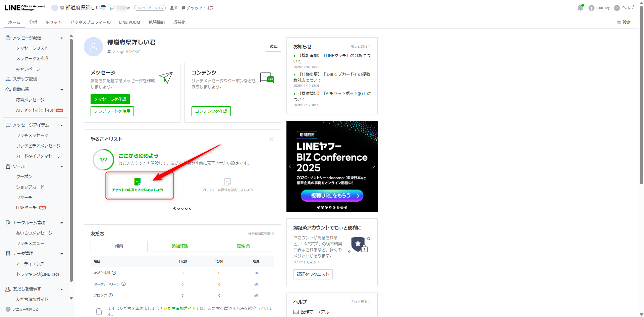Select the third to-do list pagination dot
The width and height of the screenshot is (644, 317).
coord(182,209)
